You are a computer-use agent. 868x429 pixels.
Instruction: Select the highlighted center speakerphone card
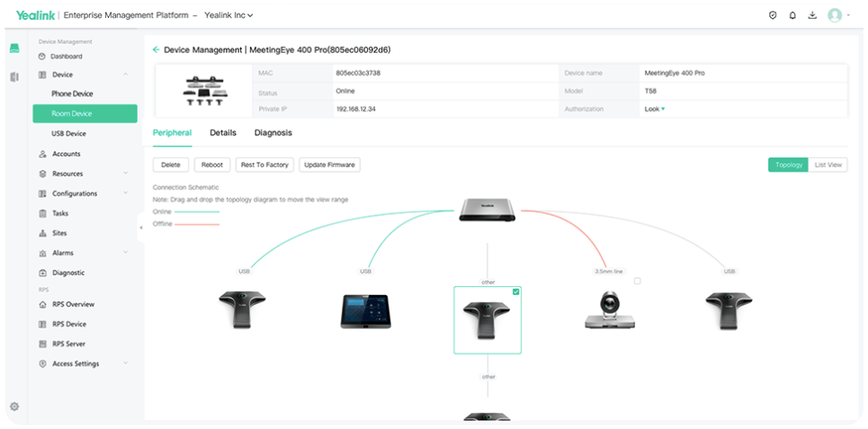point(488,320)
